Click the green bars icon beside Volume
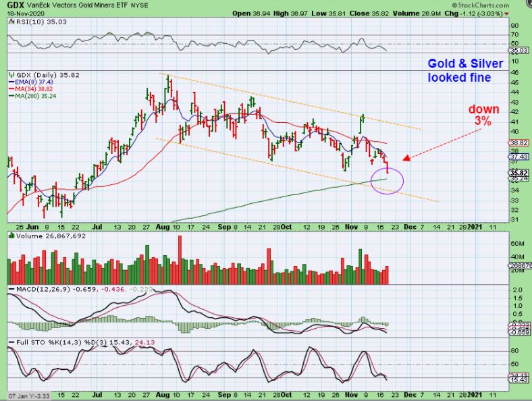Viewport: 532px width, 401px height. [11, 236]
